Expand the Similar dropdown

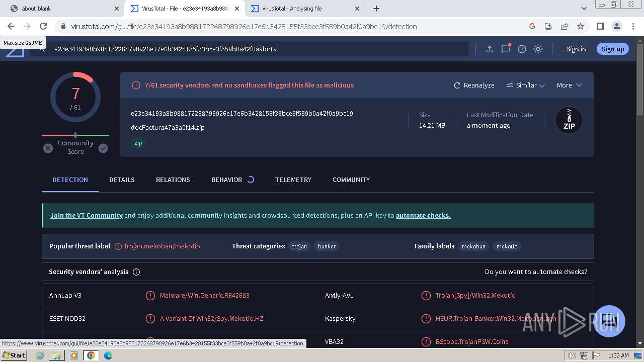click(x=525, y=85)
